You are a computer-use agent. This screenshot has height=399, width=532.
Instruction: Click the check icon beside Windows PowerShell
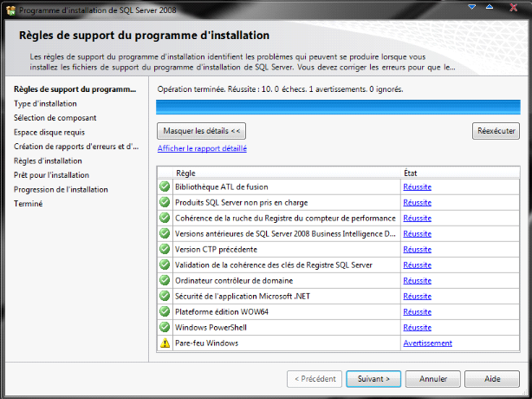click(165, 327)
